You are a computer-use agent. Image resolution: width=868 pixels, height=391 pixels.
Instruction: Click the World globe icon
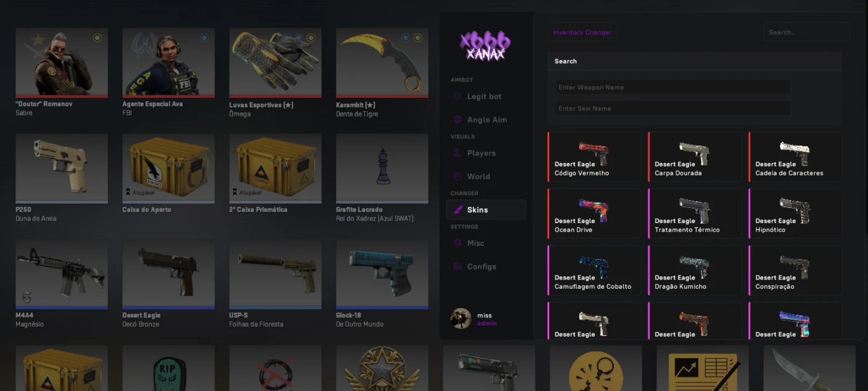[x=458, y=177]
